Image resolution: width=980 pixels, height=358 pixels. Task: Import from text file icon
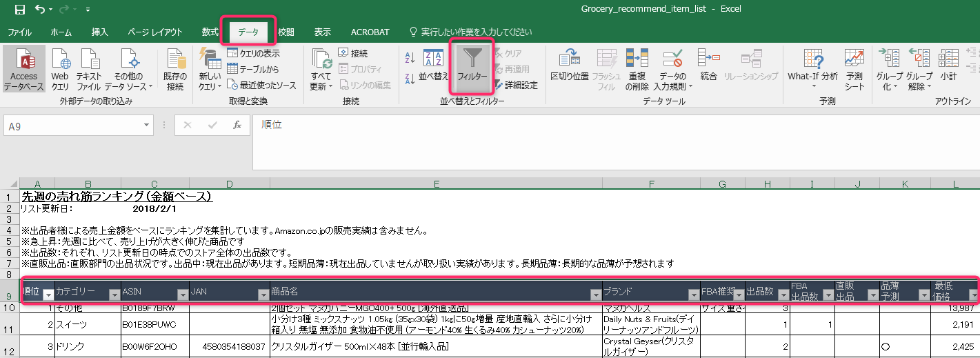[89, 62]
